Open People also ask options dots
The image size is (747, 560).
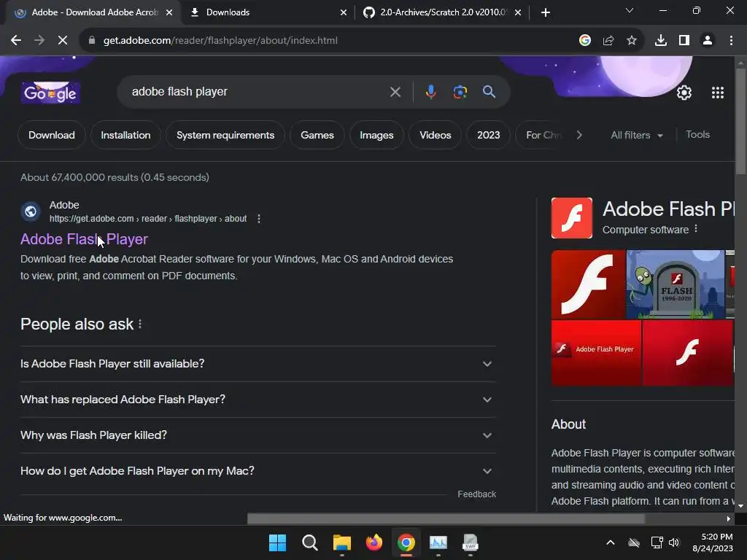coord(140,324)
